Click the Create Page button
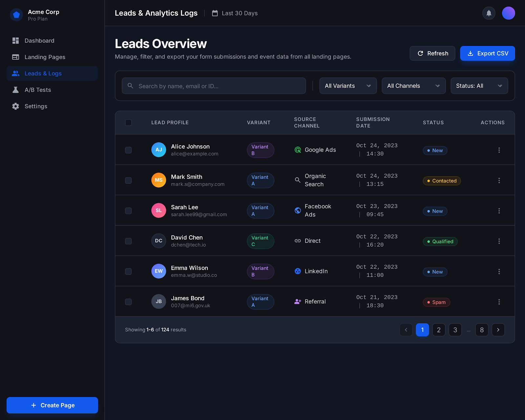Screen dimensions: 525x420 52,405
